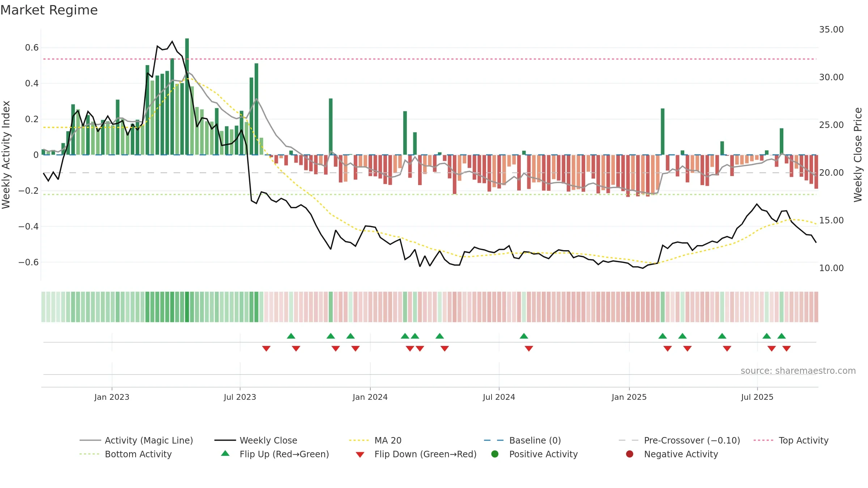This screenshot has width=868, height=488.
Task: Click the Jul 2024 x-axis label
Action: [x=499, y=397]
